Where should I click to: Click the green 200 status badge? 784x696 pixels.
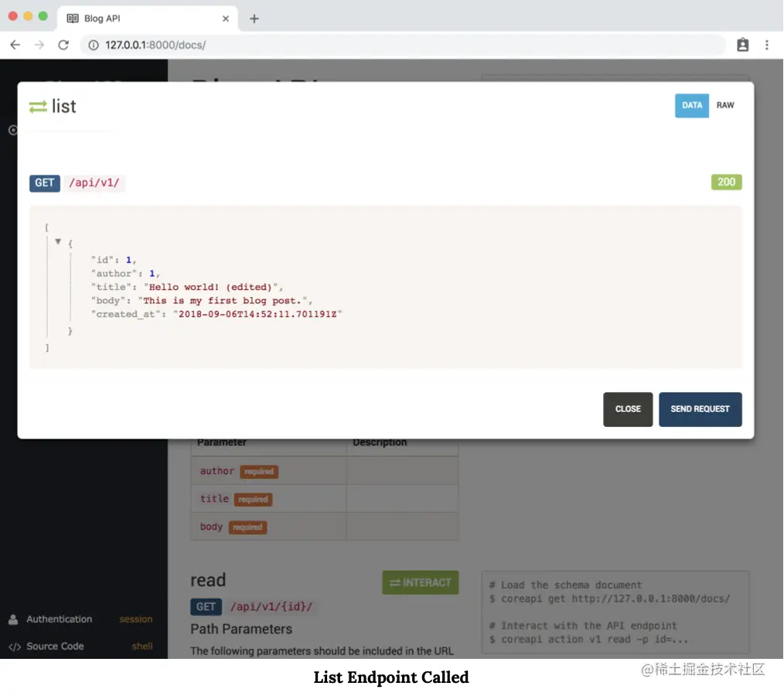coord(726,182)
